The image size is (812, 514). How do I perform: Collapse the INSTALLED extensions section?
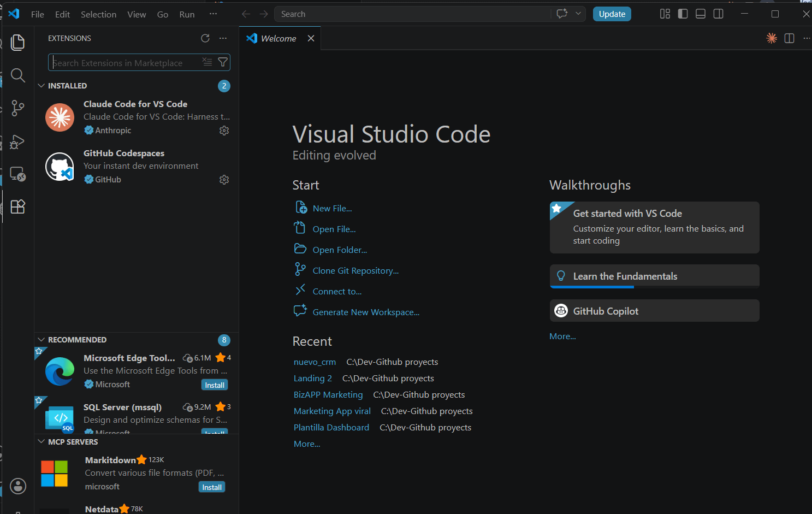click(x=41, y=86)
